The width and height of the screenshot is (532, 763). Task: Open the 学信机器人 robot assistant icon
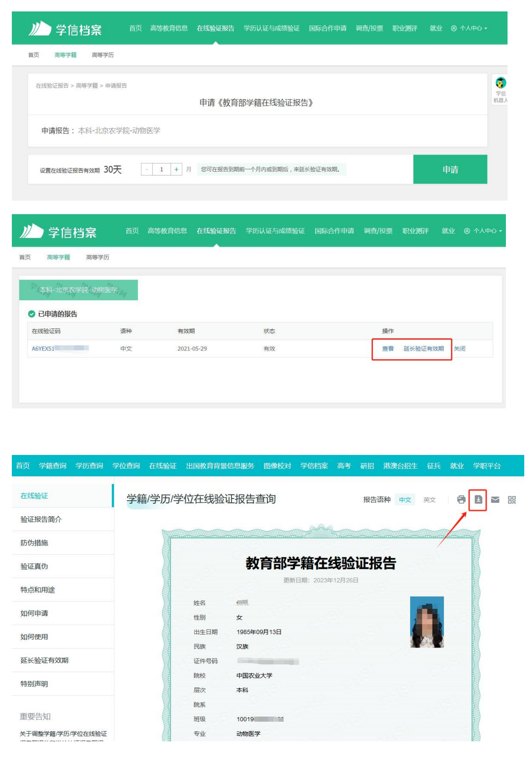tap(500, 90)
